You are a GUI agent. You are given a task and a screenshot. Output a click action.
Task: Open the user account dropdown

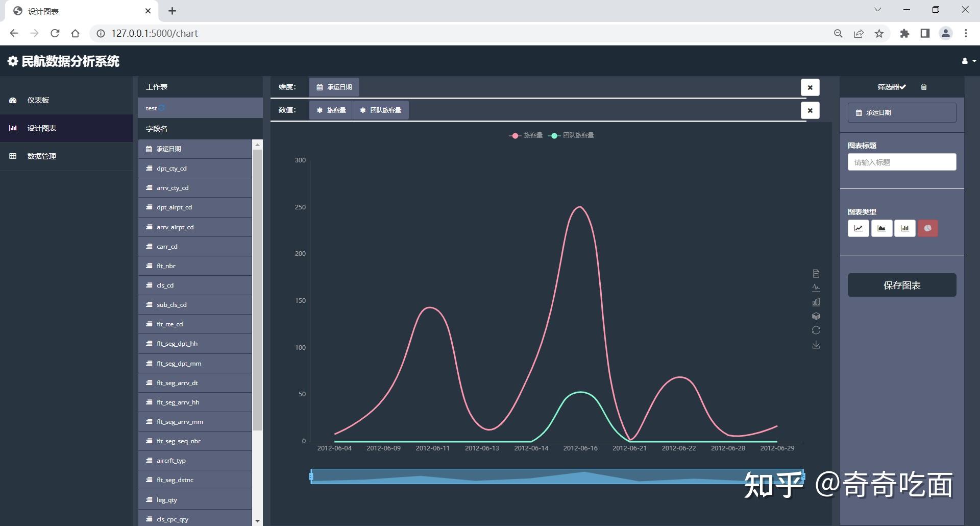click(969, 61)
